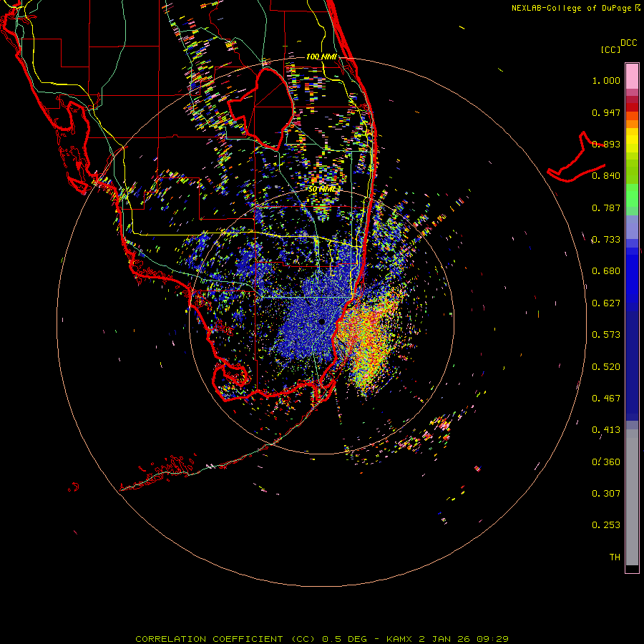Click the KAMX station identifier in the caption

pos(400,639)
